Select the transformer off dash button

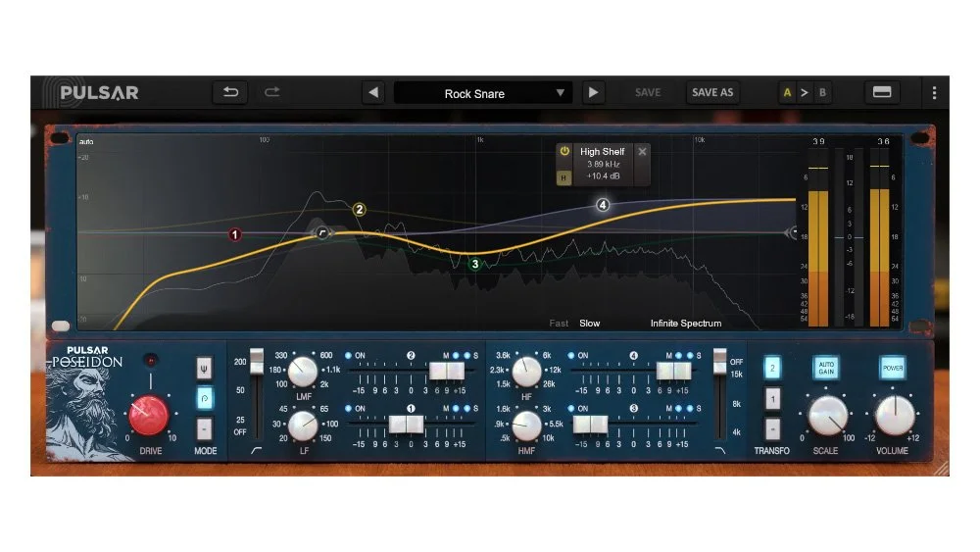772,428
